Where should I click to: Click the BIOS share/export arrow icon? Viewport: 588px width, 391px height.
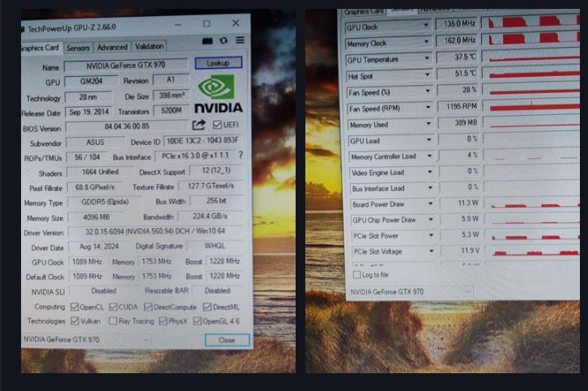tap(198, 125)
